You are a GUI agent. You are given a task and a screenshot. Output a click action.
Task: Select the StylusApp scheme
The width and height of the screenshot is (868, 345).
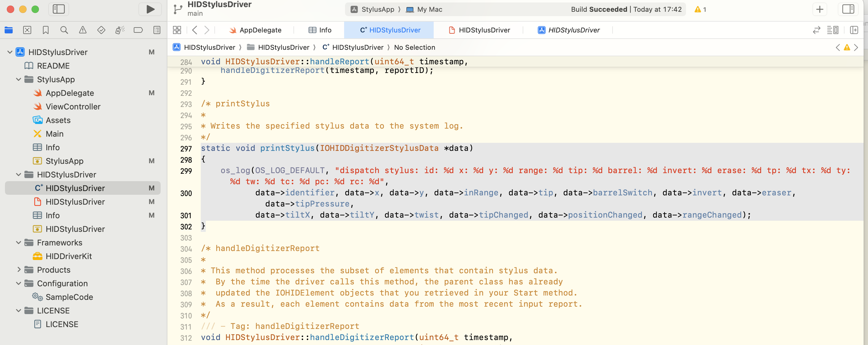(x=372, y=10)
